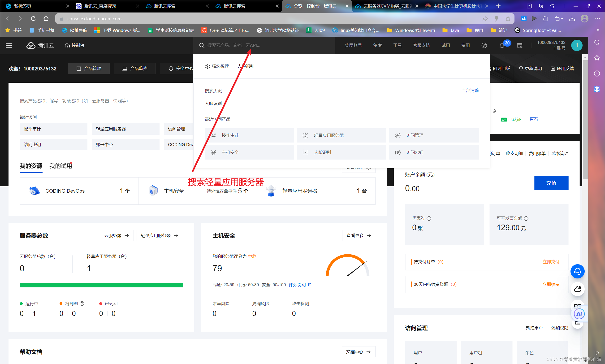Click the notification bell icon
The height and width of the screenshot is (364, 605).
[502, 46]
